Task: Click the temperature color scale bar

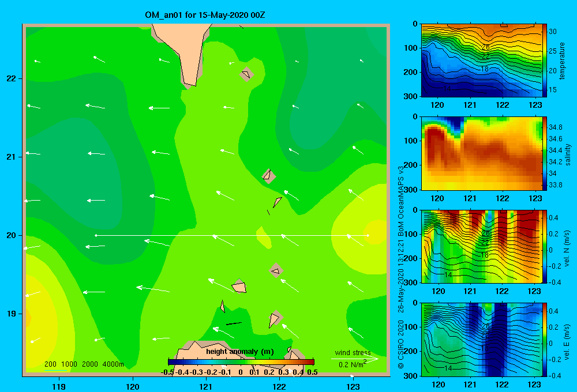Action: [545, 61]
